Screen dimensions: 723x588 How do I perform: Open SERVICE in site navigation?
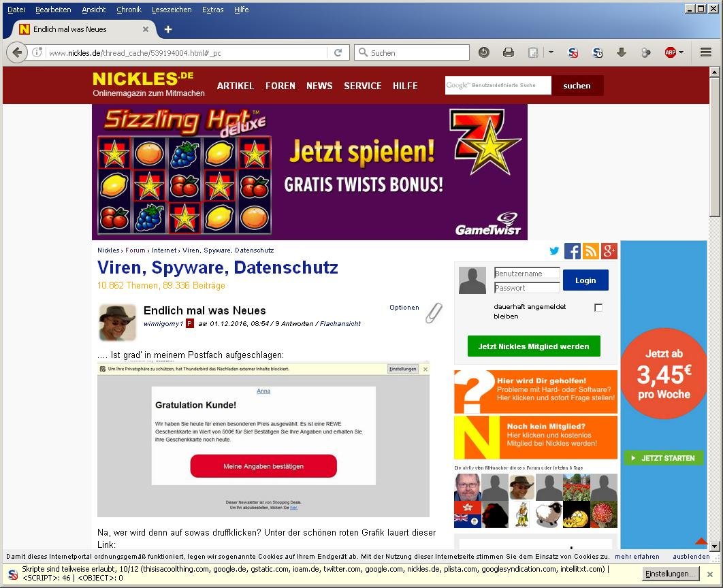(362, 86)
